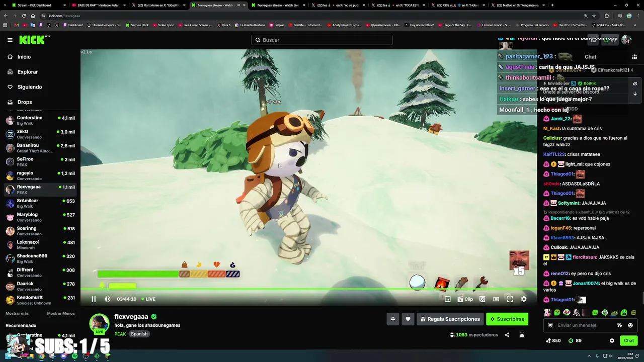Follow channel with heart button
The width and height of the screenshot is (644, 362).
[408, 319]
